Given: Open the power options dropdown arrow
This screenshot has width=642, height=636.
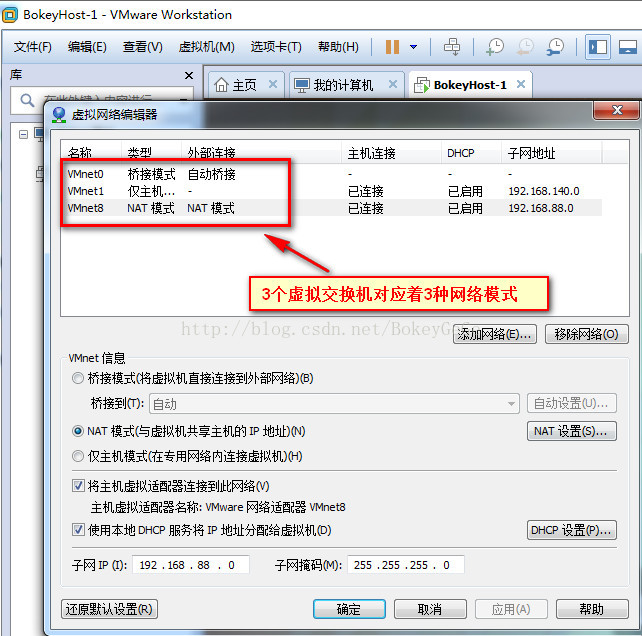Looking at the screenshot, I should click(414, 47).
